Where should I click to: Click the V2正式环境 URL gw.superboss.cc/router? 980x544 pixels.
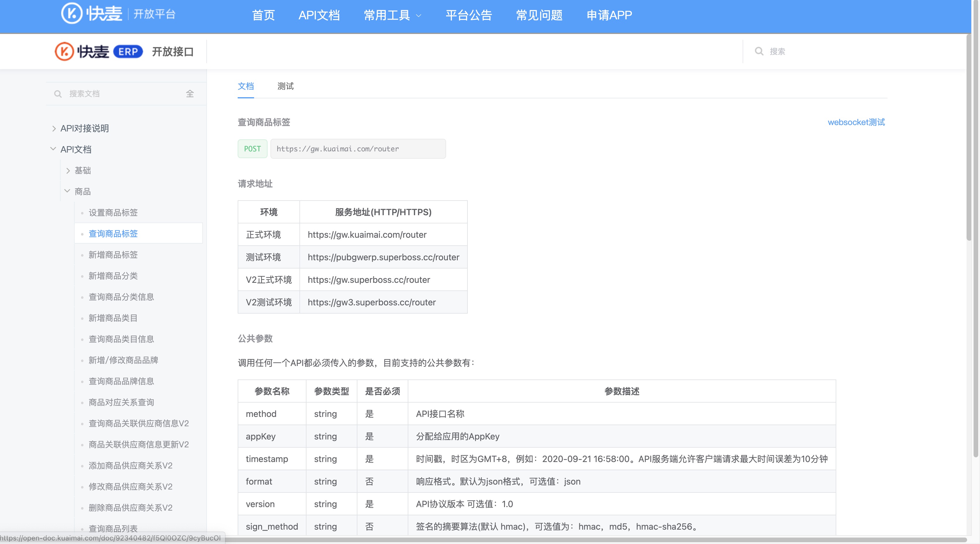[x=369, y=280]
